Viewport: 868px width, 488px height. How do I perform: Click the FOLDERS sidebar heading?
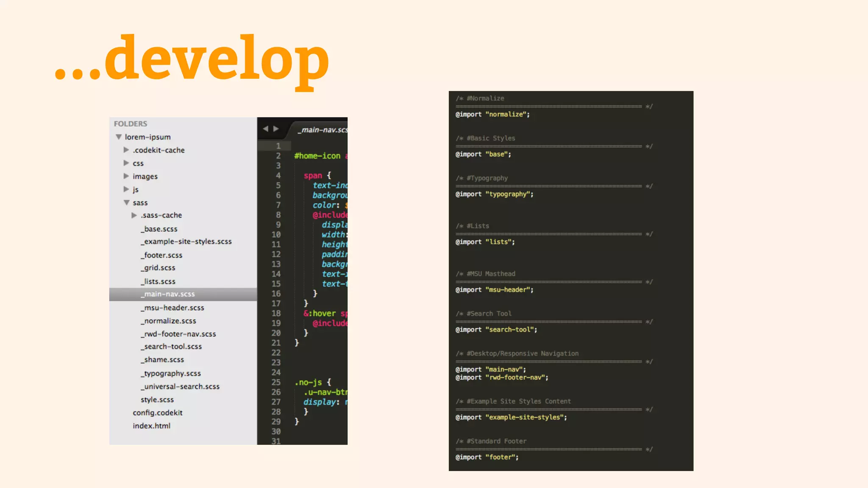[x=131, y=124]
